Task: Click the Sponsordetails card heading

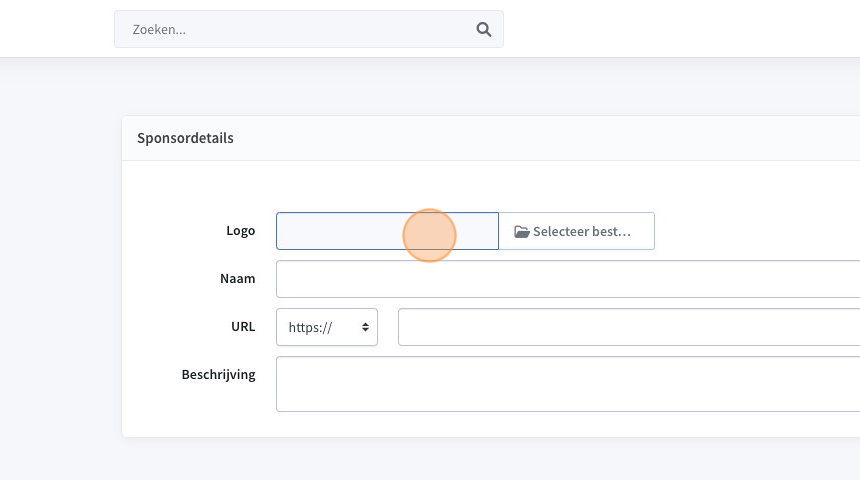Action: pyautogui.click(x=185, y=138)
